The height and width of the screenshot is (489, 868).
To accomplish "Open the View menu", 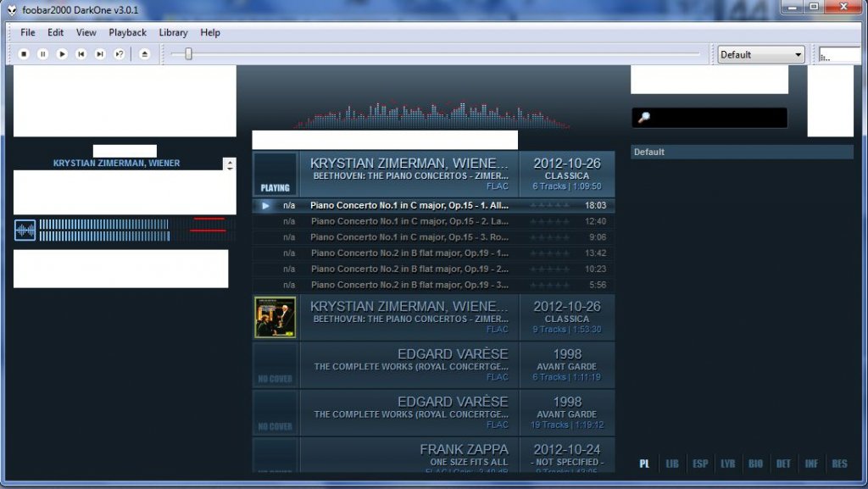I will [86, 33].
